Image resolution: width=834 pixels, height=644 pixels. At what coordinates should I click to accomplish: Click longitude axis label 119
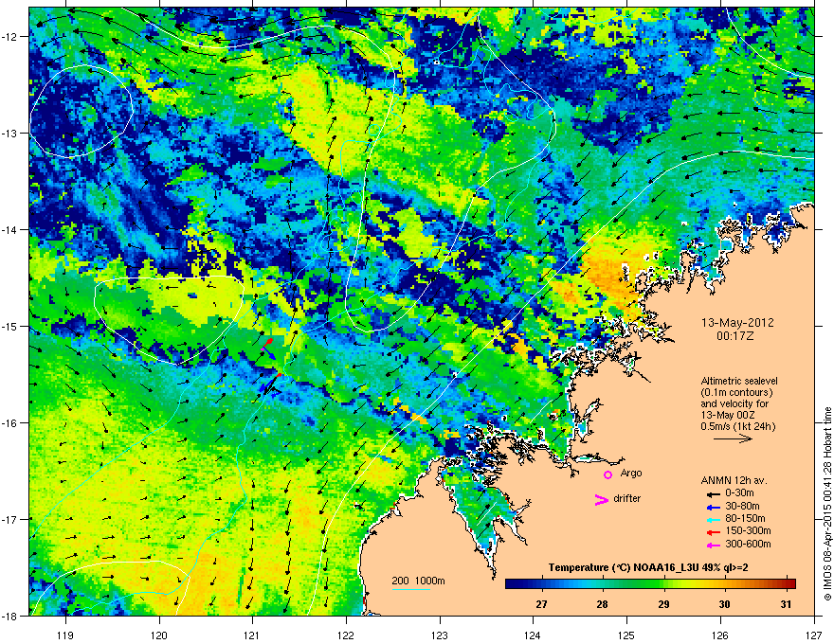tap(65, 635)
